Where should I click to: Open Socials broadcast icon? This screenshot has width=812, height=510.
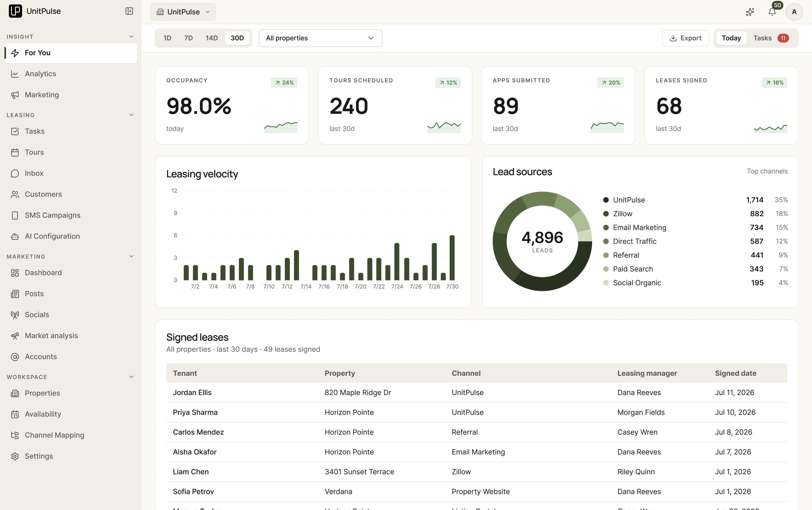[15, 315]
